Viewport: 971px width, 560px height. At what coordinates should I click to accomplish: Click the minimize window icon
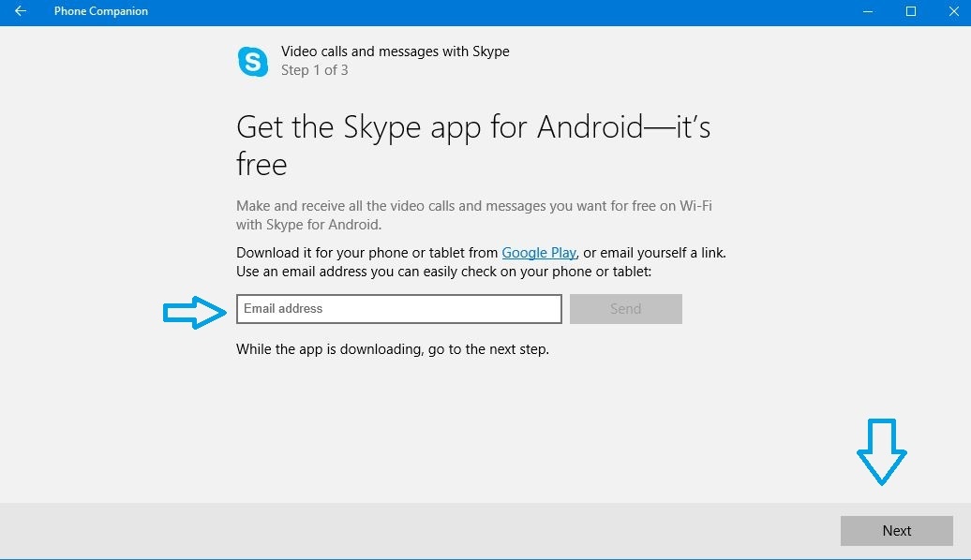point(867,11)
